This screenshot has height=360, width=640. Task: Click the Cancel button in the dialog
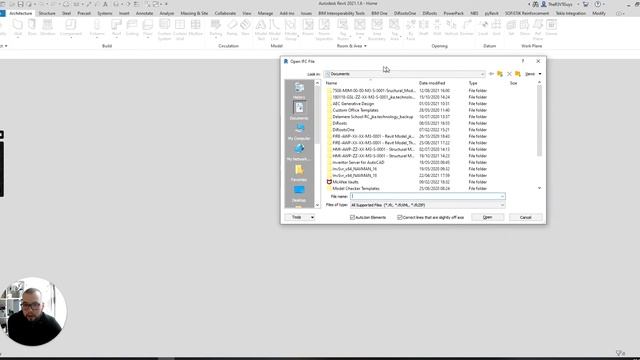525,217
